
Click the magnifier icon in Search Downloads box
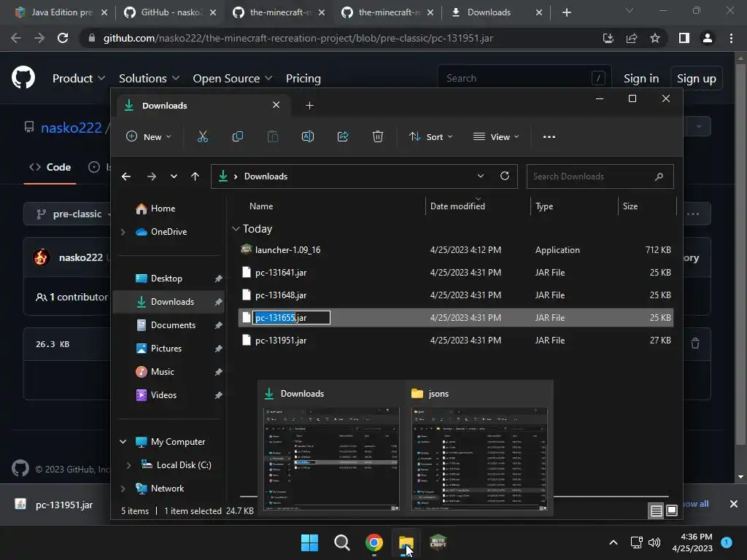pyautogui.click(x=659, y=176)
